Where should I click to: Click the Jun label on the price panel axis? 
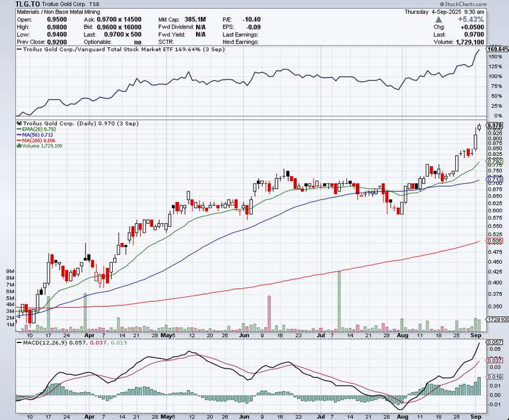click(x=244, y=336)
